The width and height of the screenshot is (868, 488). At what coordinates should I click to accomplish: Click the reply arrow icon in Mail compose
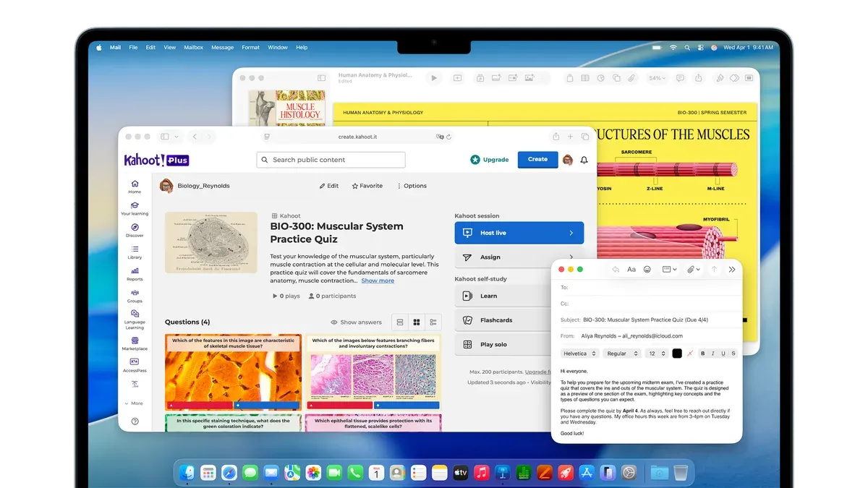coord(616,269)
